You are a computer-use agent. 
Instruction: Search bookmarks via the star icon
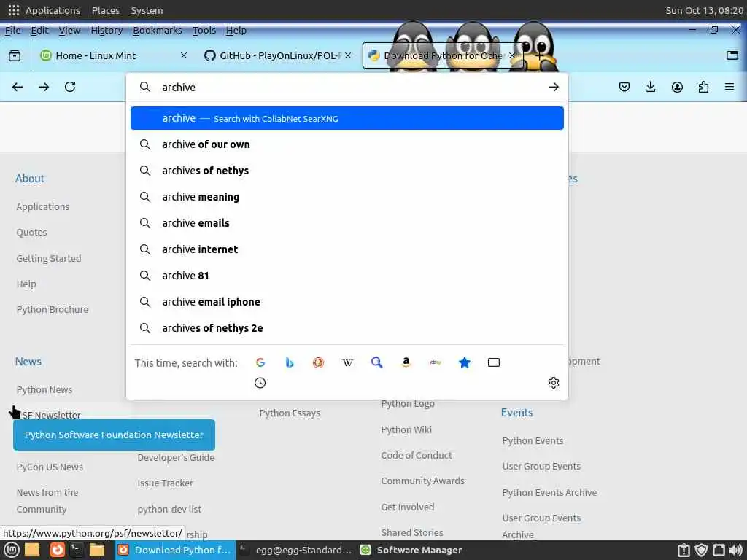tap(465, 362)
